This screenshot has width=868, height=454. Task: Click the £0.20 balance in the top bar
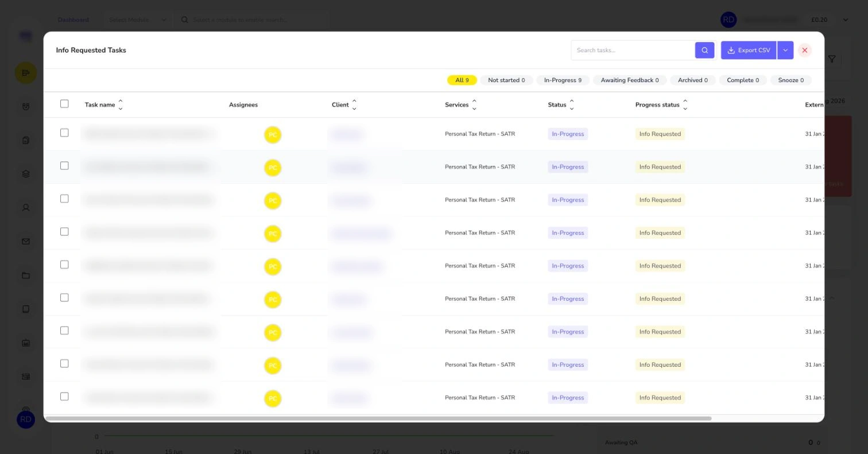819,20
